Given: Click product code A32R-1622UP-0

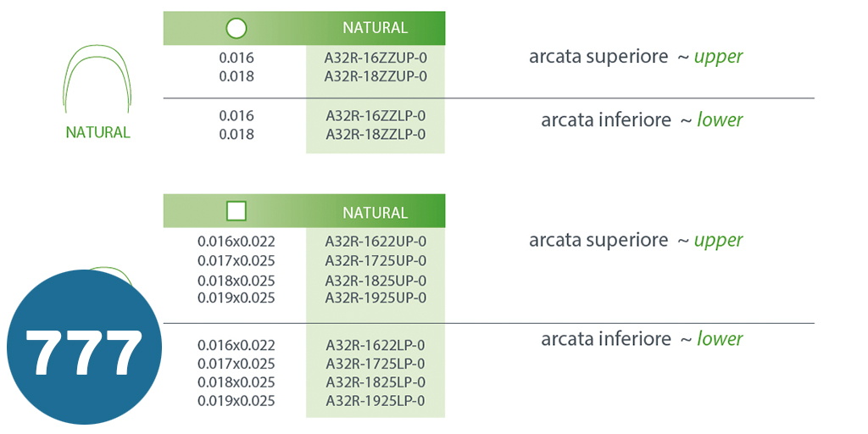Looking at the screenshot, I should (x=376, y=242).
